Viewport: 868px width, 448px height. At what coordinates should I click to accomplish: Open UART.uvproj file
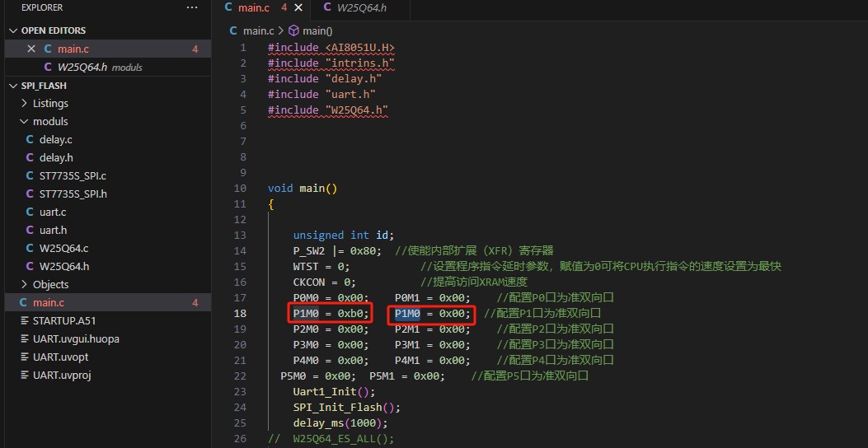62,375
